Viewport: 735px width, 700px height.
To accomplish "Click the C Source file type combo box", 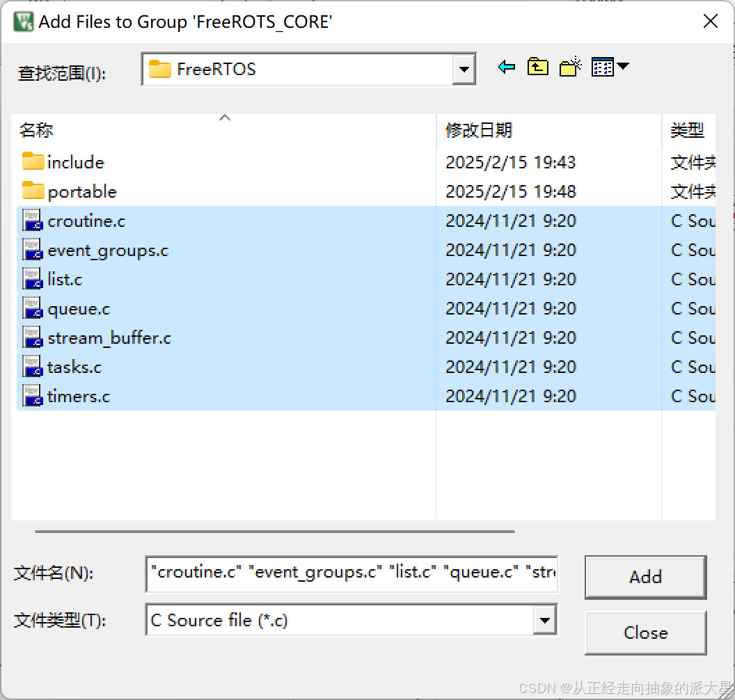I will coord(351,620).
